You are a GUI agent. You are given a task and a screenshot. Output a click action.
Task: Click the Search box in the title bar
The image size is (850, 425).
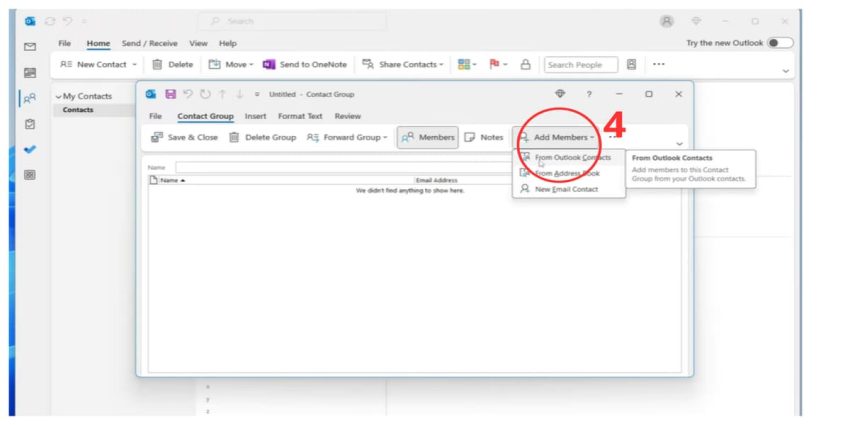pyautogui.click(x=292, y=21)
